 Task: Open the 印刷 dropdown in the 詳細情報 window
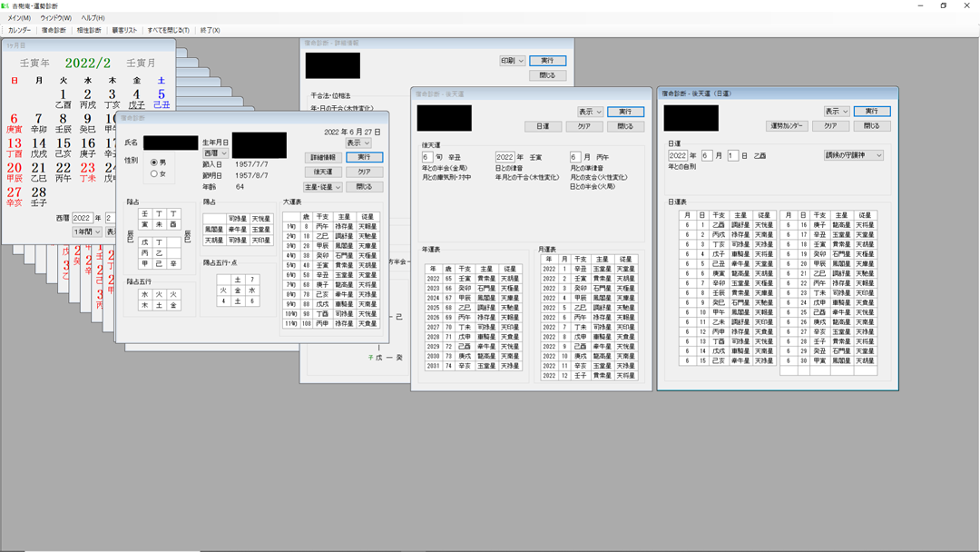click(x=512, y=61)
